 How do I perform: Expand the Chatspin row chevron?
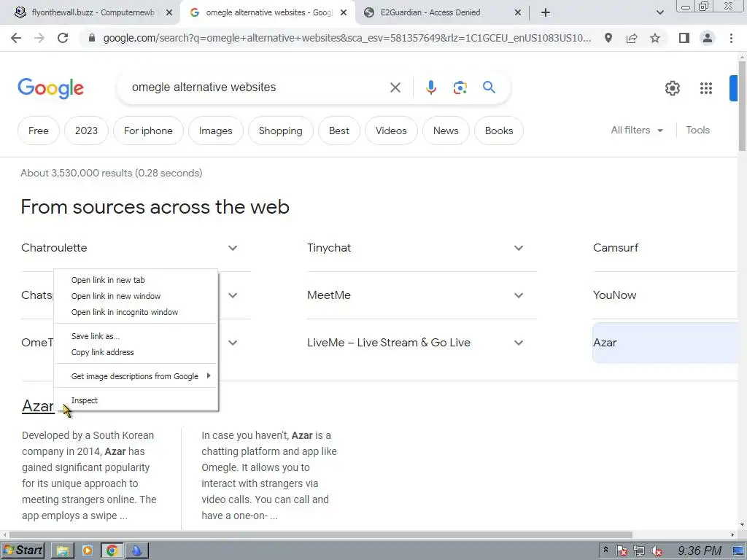point(233,295)
